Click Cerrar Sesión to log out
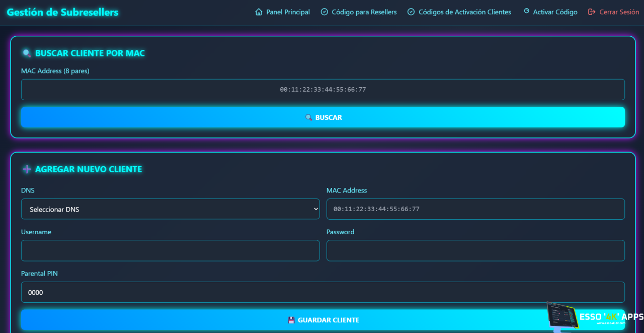This screenshot has height=333, width=644. 619,12
